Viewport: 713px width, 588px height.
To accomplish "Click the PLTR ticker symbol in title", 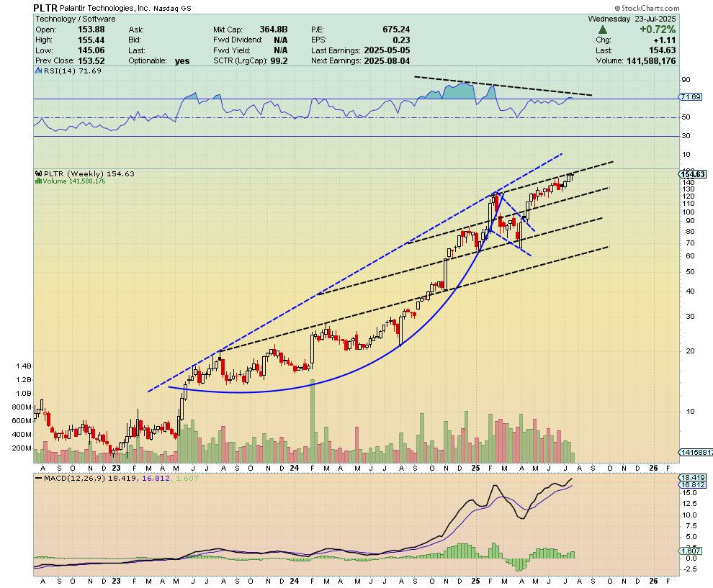I will 45,8.
